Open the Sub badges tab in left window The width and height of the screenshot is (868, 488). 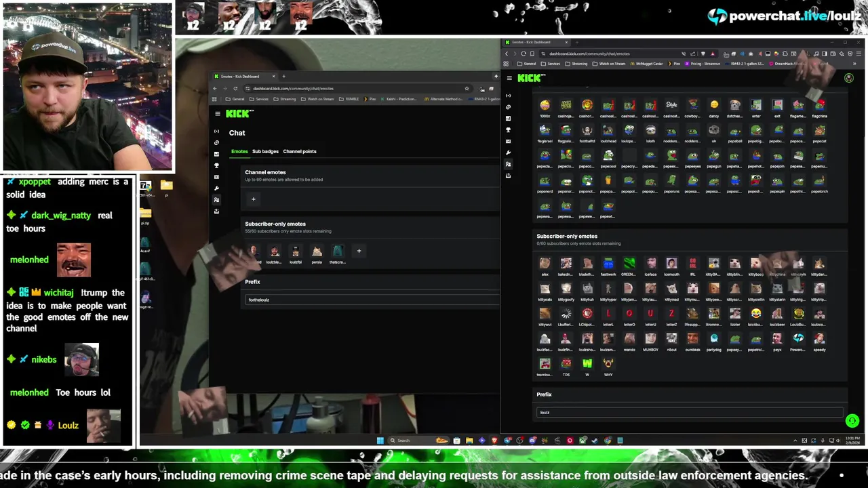265,151
